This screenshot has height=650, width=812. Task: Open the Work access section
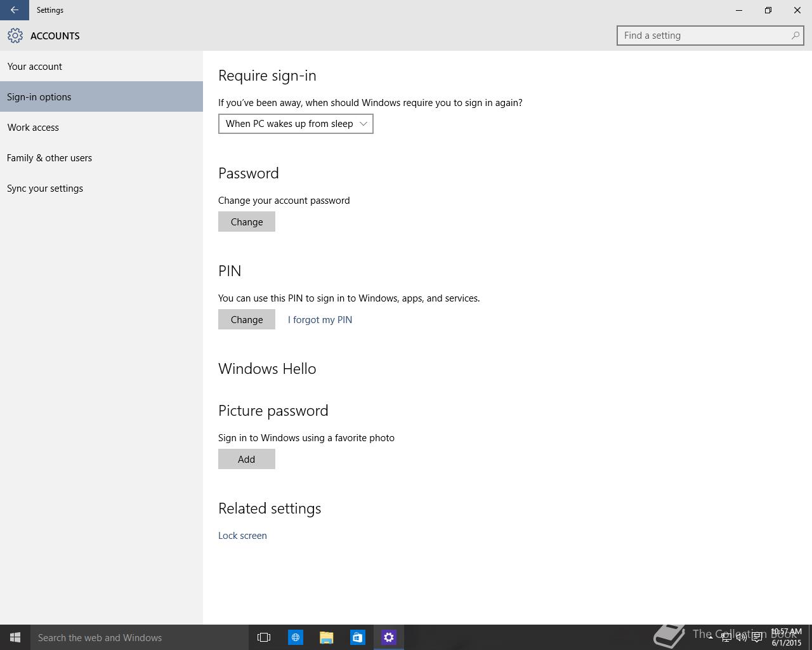pyautogui.click(x=101, y=127)
